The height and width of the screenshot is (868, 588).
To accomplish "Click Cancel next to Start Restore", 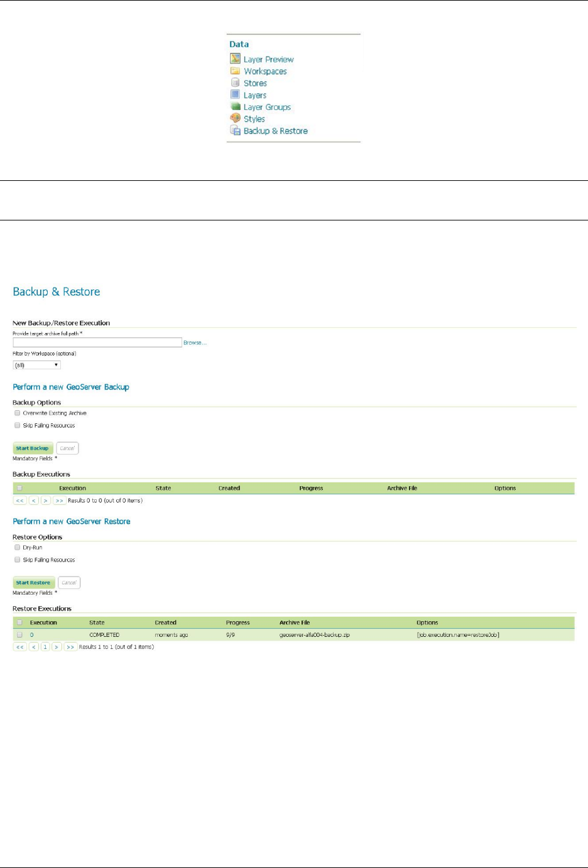I will (69, 583).
